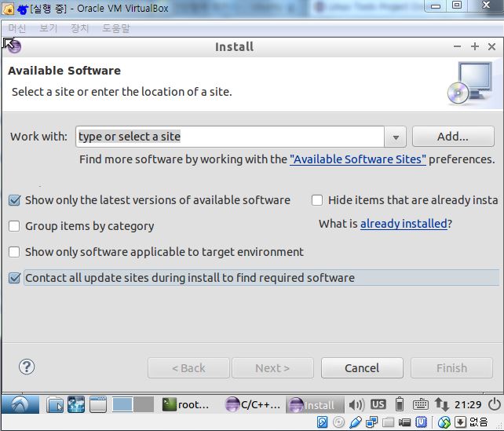Screen dimensions: 504x431
Task: Click the VirtualBox CPU virtualization status icon
Action: [421, 422]
